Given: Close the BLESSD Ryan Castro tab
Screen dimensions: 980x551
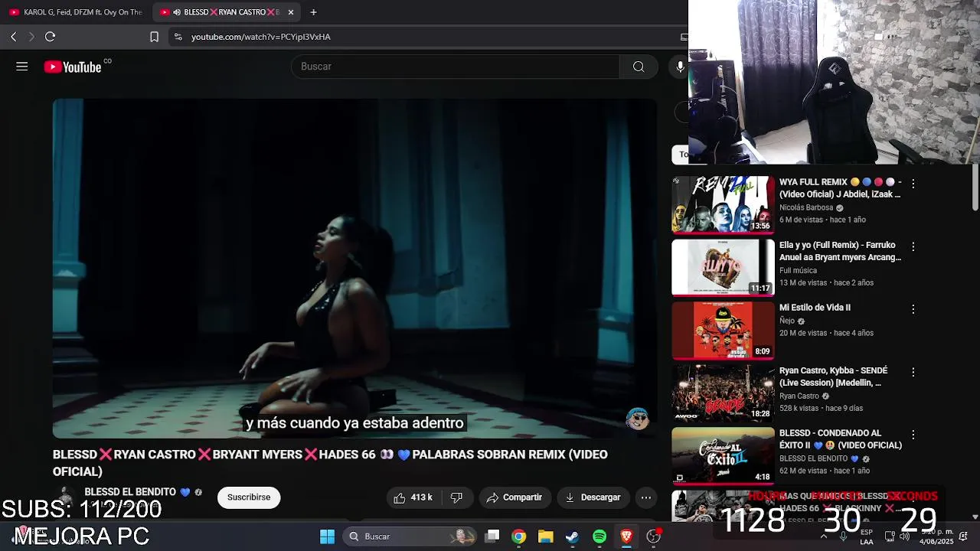Looking at the screenshot, I should [x=291, y=12].
